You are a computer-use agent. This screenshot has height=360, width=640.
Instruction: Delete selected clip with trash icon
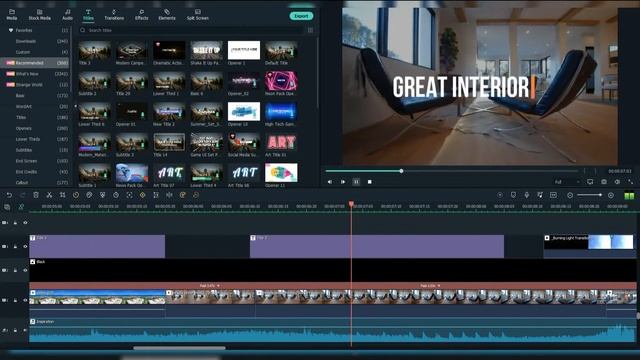pos(36,196)
